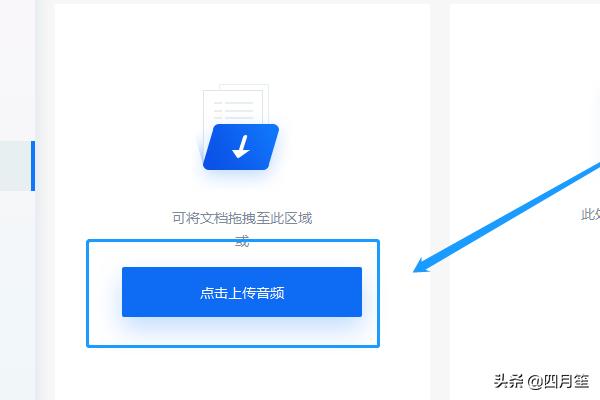Click the blue highlight rectangle's border
The image size is (600, 400).
[233, 241]
